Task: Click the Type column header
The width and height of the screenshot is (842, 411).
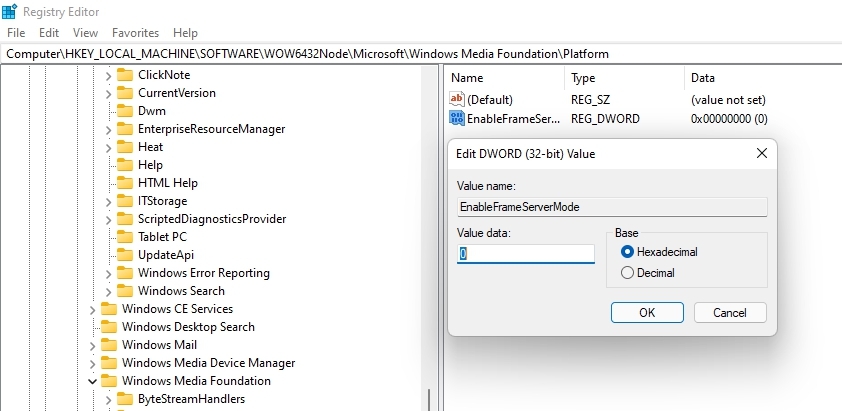Action: (x=583, y=77)
